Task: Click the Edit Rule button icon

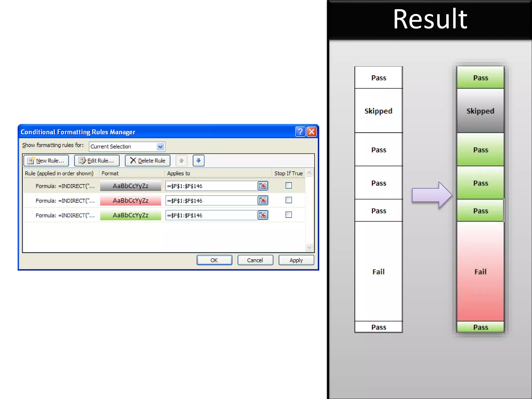Action: click(82, 161)
